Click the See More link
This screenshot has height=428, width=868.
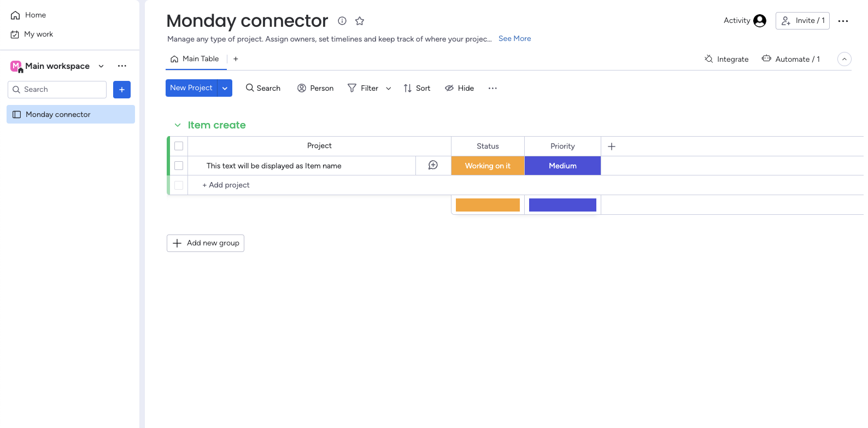pyautogui.click(x=514, y=39)
